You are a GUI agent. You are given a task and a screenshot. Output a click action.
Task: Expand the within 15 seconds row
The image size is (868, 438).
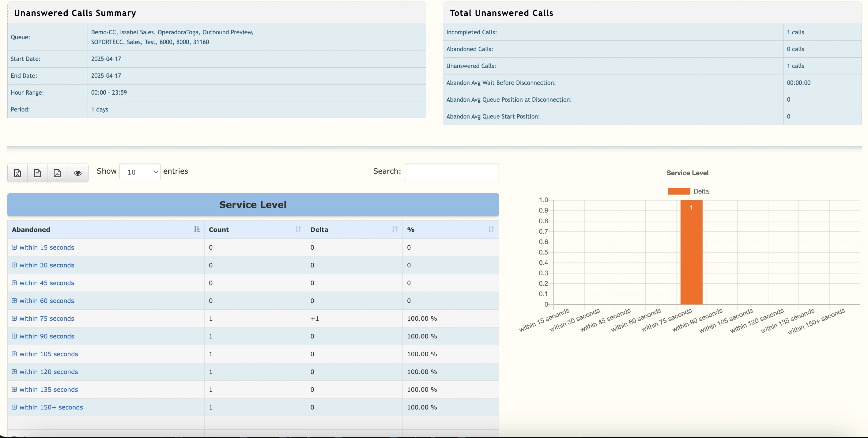pyautogui.click(x=47, y=247)
